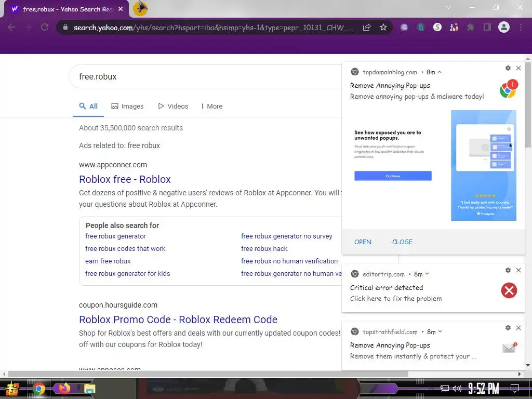Viewport: 532px width, 399px height.
Task: Click the envelope icon in topstrathfield notification
Action: [x=509, y=348]
